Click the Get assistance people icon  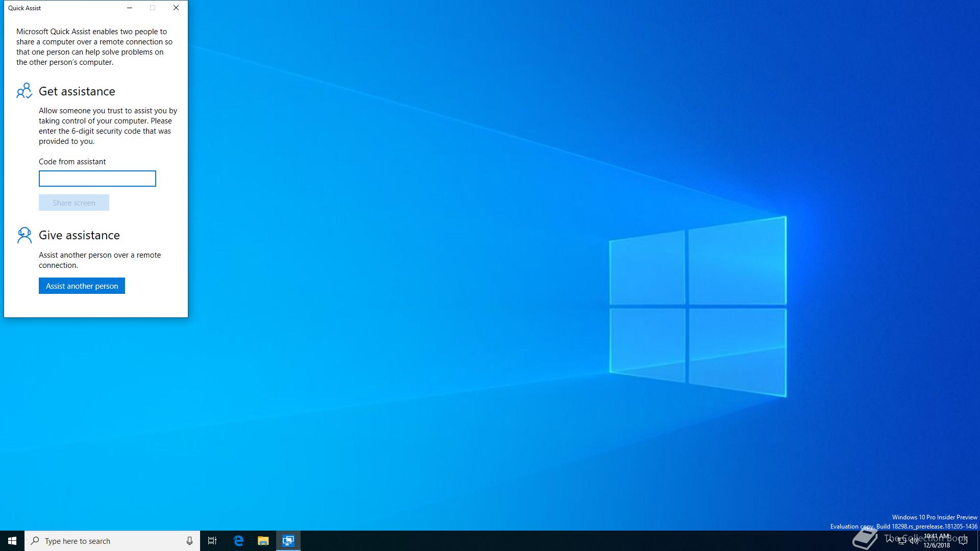point(24,91)
